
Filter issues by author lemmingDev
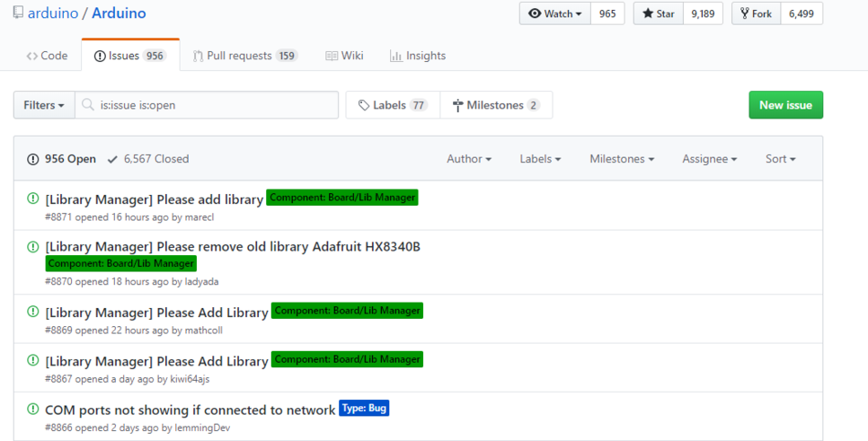point(202,428)
